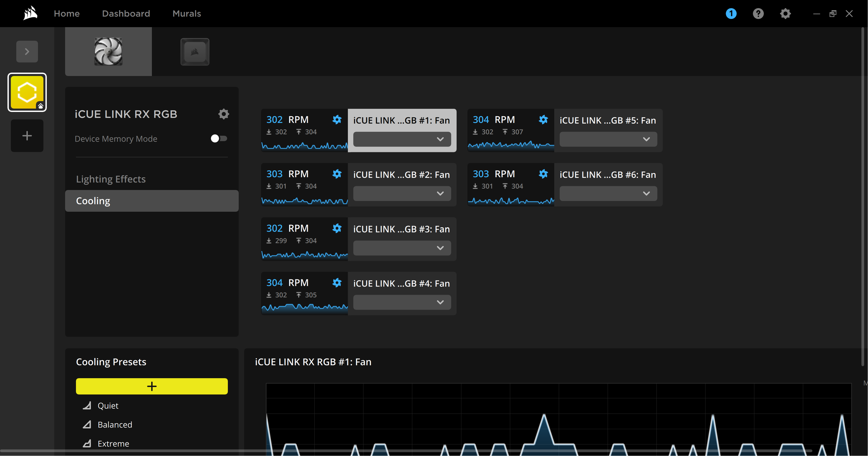This screenshot has height=456, width=868.
Task: Open preset dropdown for fan #5
Action: [608, 139]
